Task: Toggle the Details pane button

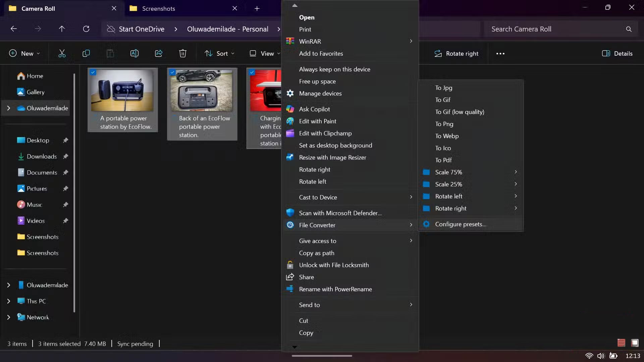Action: pyautogui.click(x=617, y=54)
